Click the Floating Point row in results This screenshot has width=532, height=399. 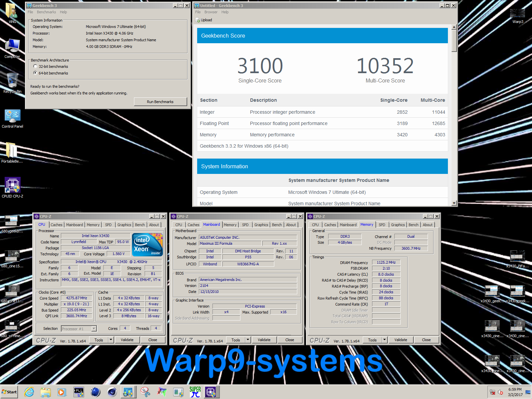(x=322, y=123)
